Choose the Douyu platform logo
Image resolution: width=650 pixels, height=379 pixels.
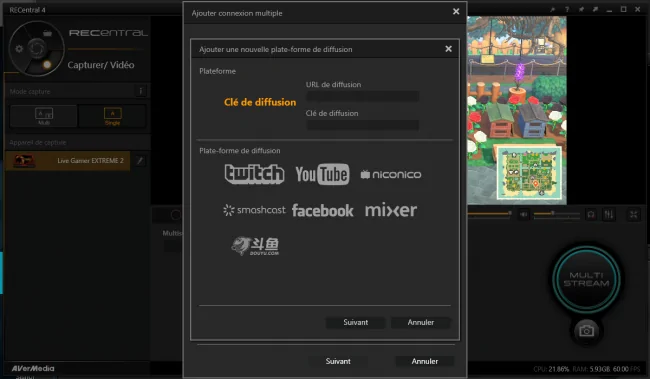(x=255, y=246)
